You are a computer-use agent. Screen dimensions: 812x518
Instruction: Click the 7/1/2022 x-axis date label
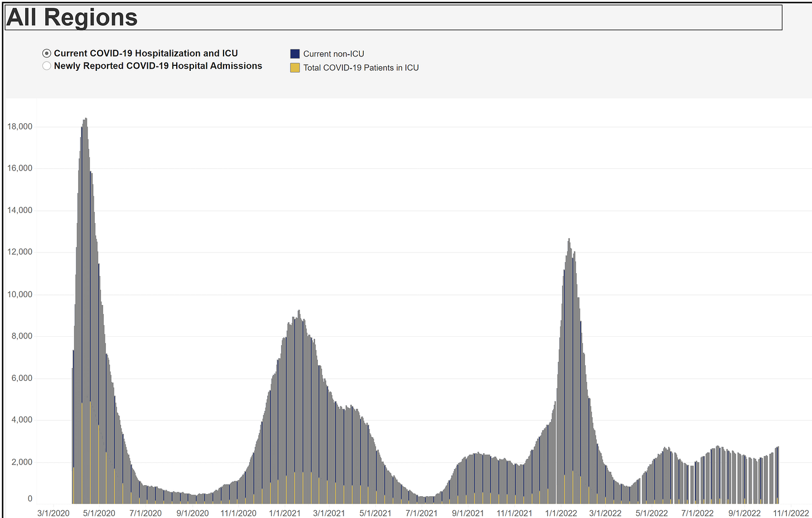(x=698, y=513)
